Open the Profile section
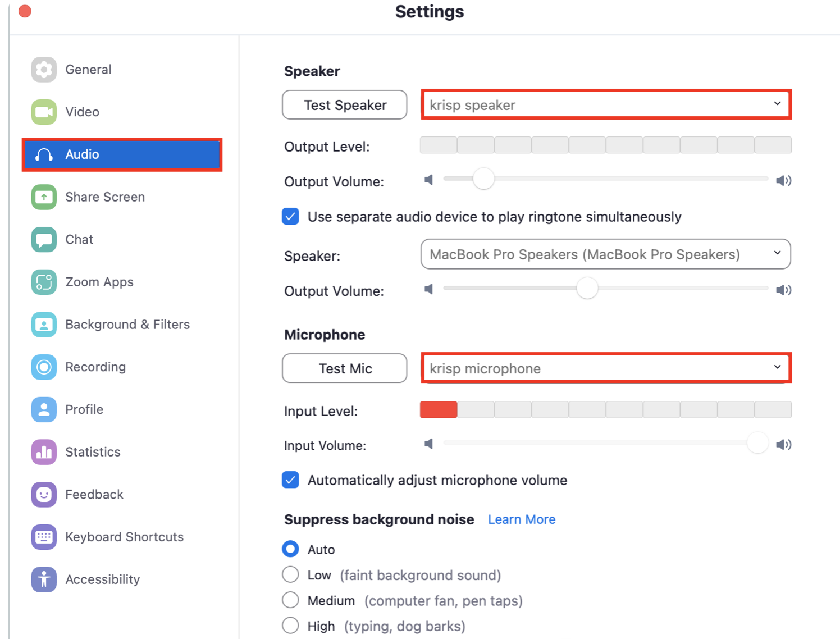840x639 pixels. (44, 409)
